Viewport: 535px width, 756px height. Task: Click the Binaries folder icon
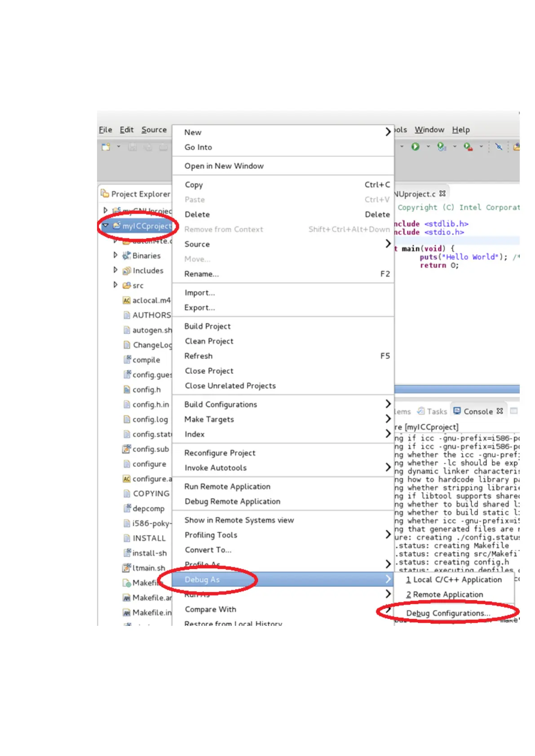click(127, 255)
